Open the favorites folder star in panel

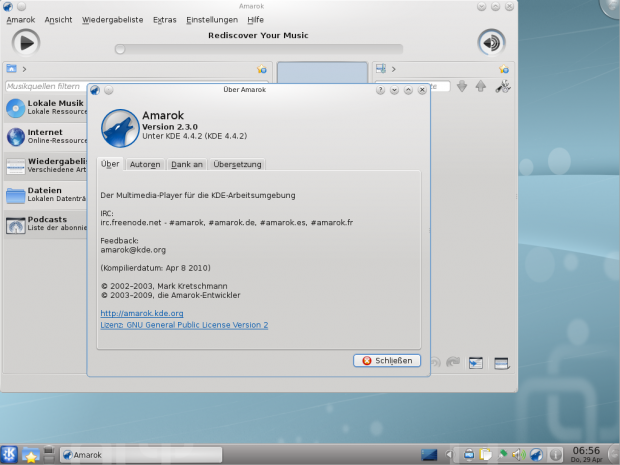tap(30, 455)
